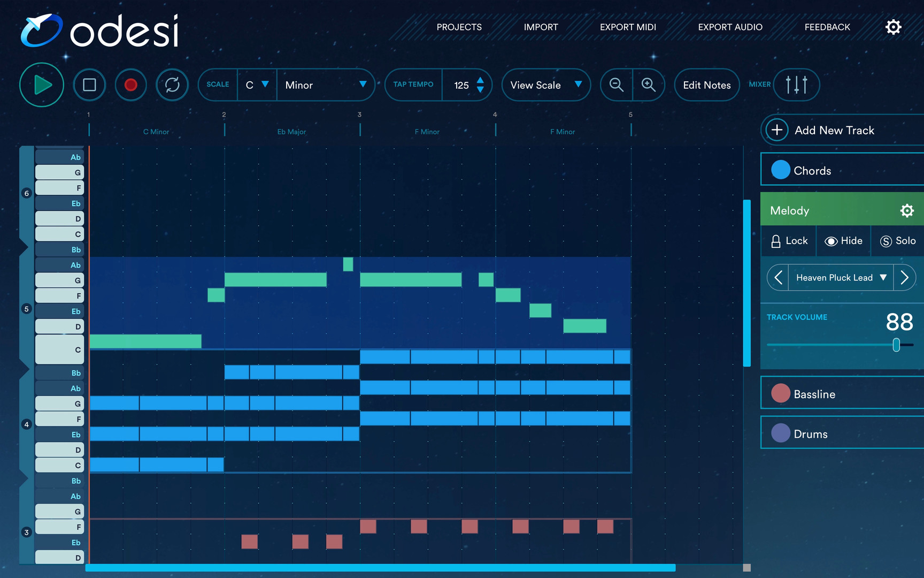Image resolution: width=924 pixels, height=578 pixels.
Task: Open app settings gear in header
Action: click(x=893, y=27)
